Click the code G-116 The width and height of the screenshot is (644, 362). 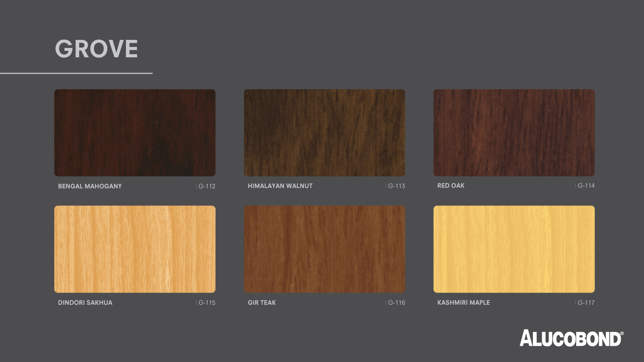point(396,302)
